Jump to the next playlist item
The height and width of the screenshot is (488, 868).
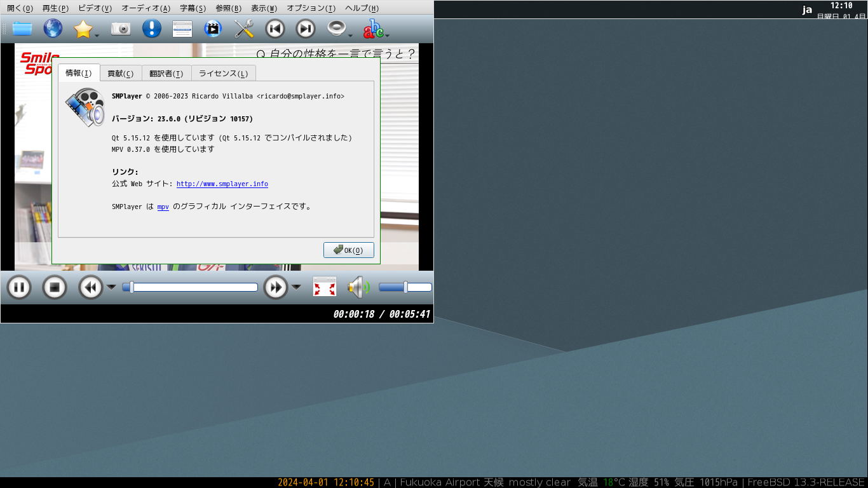click(x=306, y=29)
